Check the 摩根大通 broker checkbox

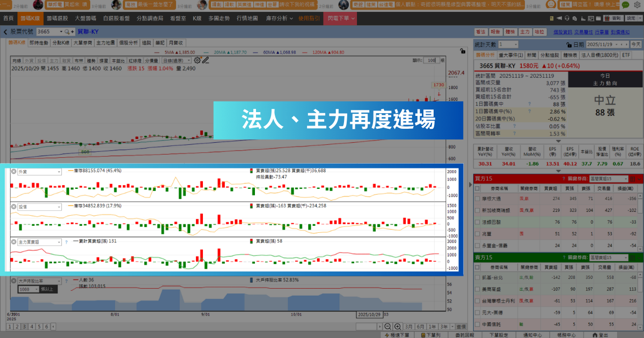(478, 199)
